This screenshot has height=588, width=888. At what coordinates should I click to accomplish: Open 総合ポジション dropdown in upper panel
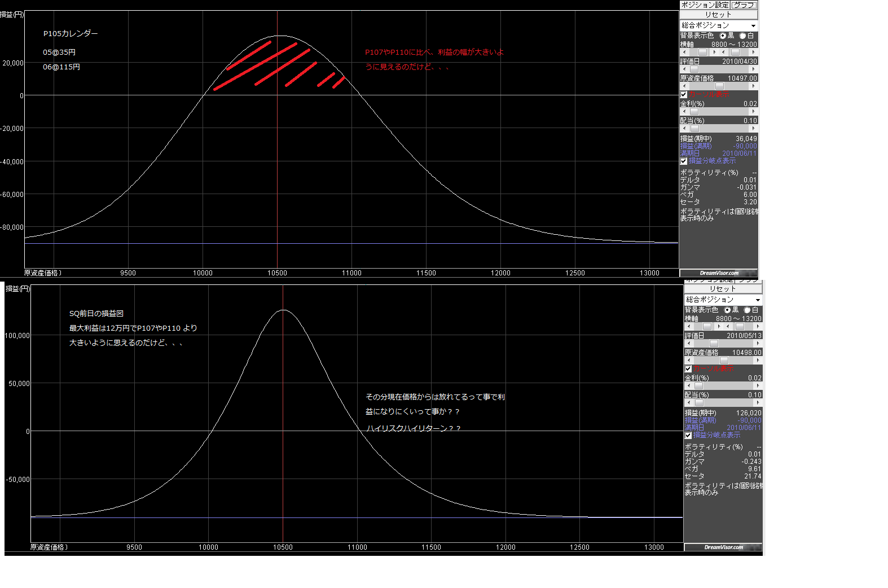pyautogui.click(x=753, y=26)
